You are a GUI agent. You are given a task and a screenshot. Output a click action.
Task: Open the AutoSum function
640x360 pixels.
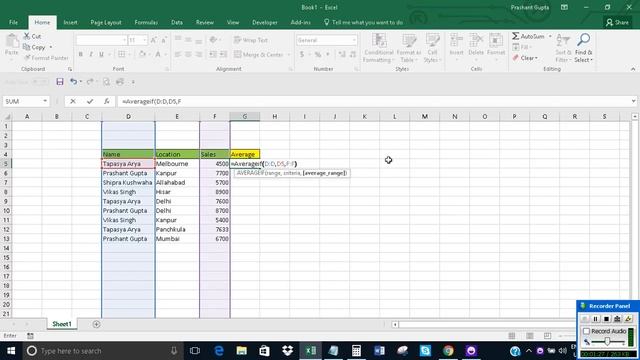(x=529, y=36)
